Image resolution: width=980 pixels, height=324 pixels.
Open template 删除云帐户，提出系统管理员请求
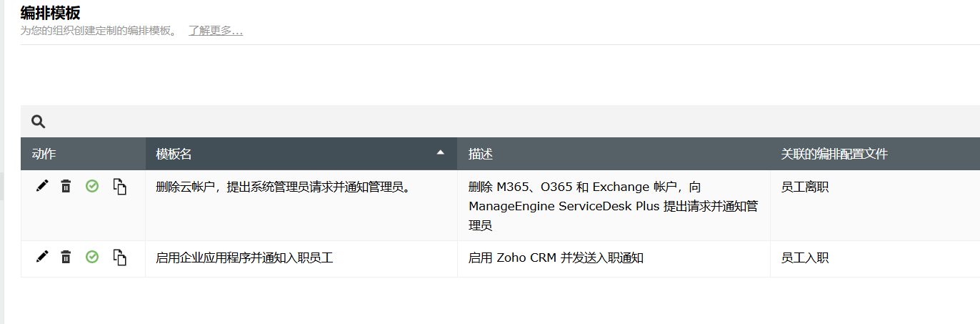tap(284, 187)
